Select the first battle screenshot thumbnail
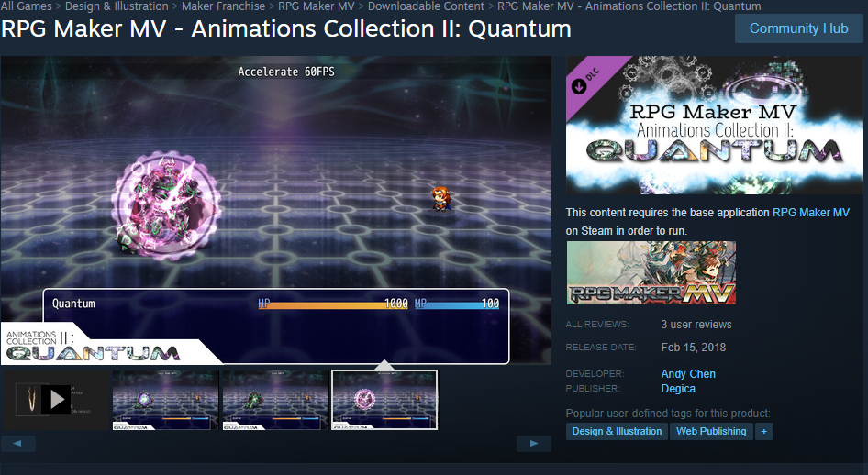 tap(165, 400)
